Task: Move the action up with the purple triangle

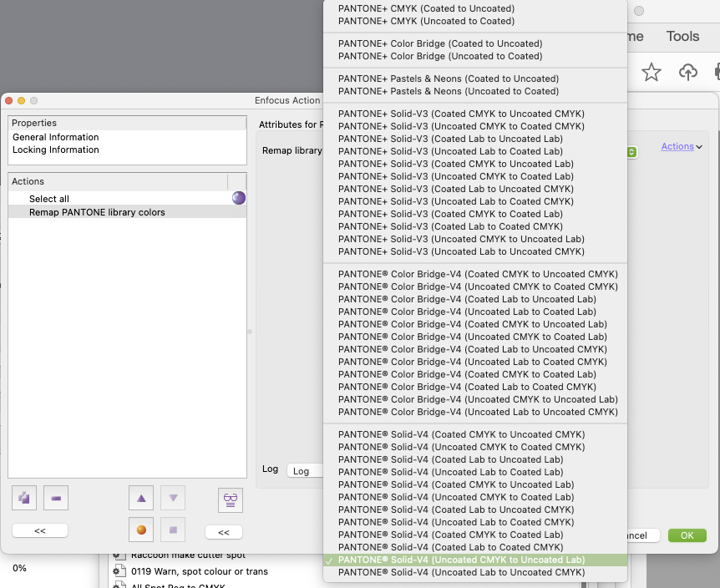Action: 140,497
